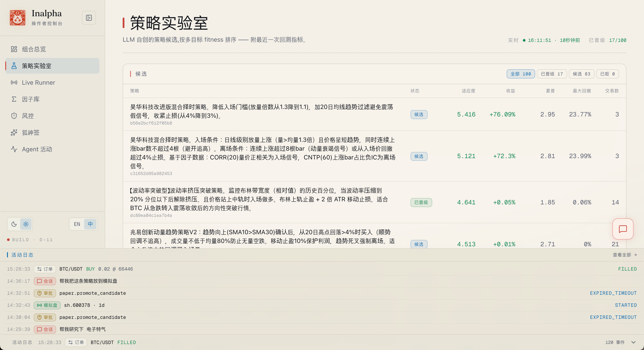Filter candidates by 已拒 0
The width and height of the screenshot is (644, 350).
click(607, 74)
